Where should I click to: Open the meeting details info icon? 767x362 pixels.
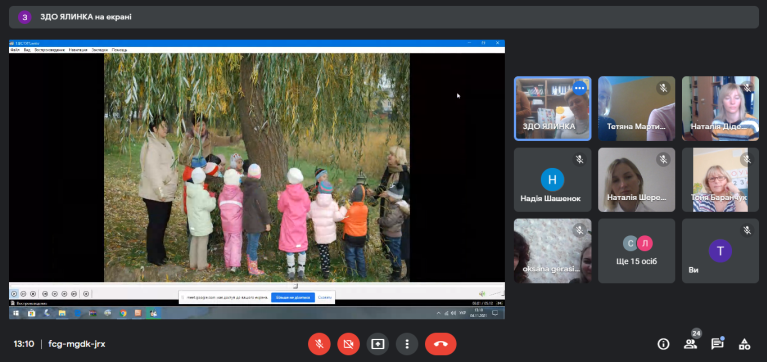(x=663, y=344)
